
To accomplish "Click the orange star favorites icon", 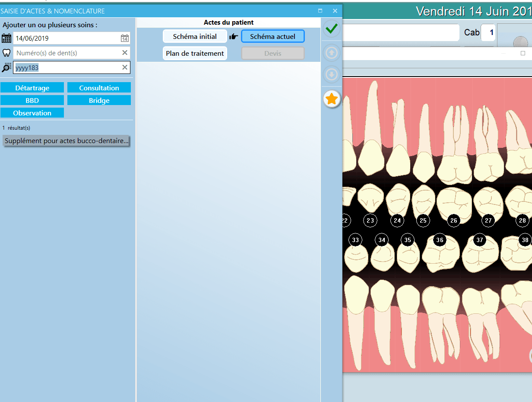I will coord(331,99).
